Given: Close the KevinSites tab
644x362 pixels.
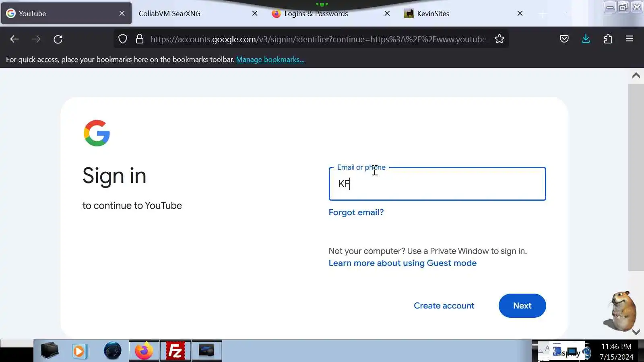Looking at the screenshot, I should pos(520,13).
